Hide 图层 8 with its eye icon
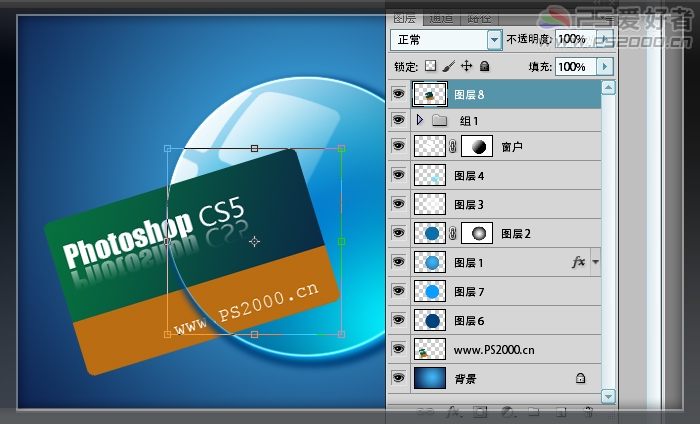 click(398, 94)
